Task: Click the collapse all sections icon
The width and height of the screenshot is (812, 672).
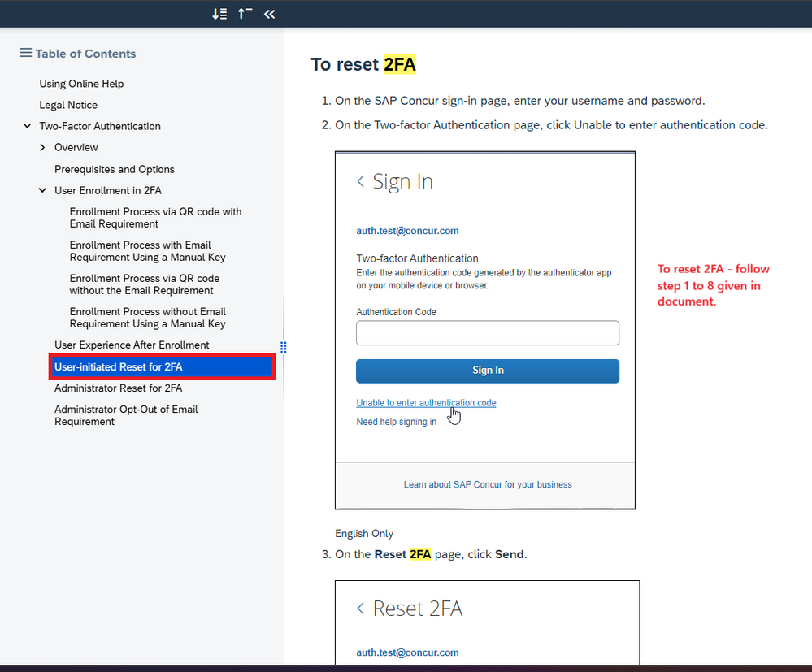Action: click(x=245, y=14)
